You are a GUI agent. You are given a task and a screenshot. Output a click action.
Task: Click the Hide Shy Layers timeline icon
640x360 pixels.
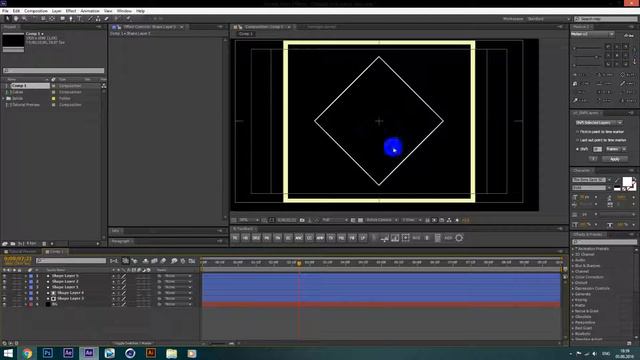pyautogui.click(x=145, y=261)
